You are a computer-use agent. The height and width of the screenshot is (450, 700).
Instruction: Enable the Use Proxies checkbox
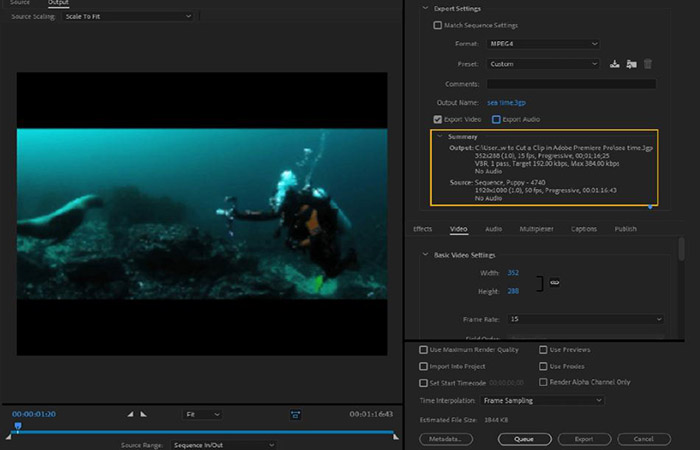click(543, 366)
